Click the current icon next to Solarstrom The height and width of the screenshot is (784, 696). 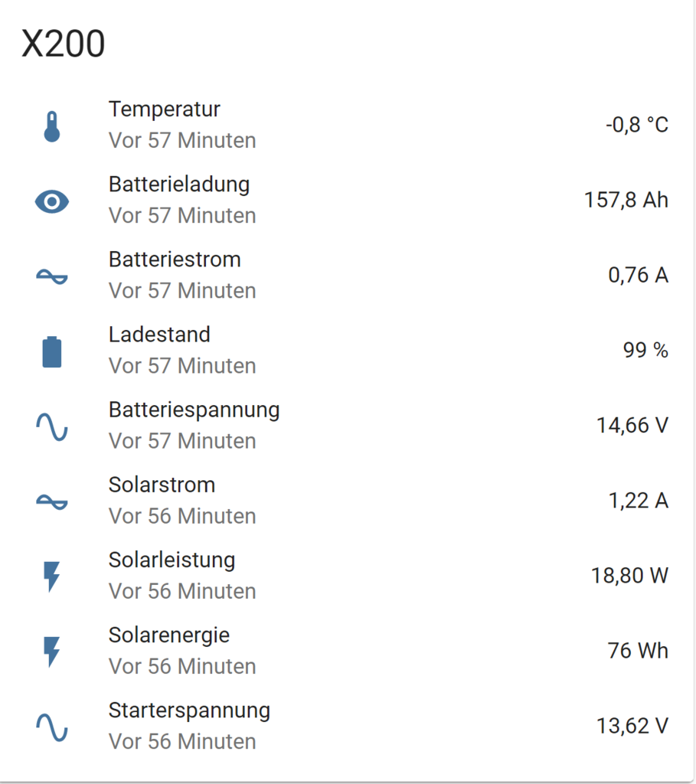[x=52, y=501]
